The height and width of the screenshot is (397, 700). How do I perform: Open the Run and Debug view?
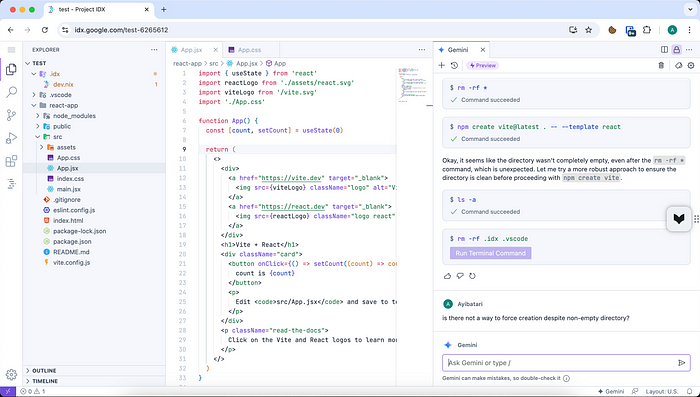point(12,138)
